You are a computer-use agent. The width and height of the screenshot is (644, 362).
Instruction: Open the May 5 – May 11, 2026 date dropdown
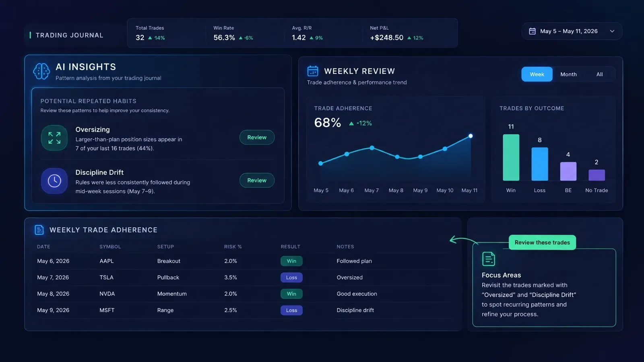point(572,31)
